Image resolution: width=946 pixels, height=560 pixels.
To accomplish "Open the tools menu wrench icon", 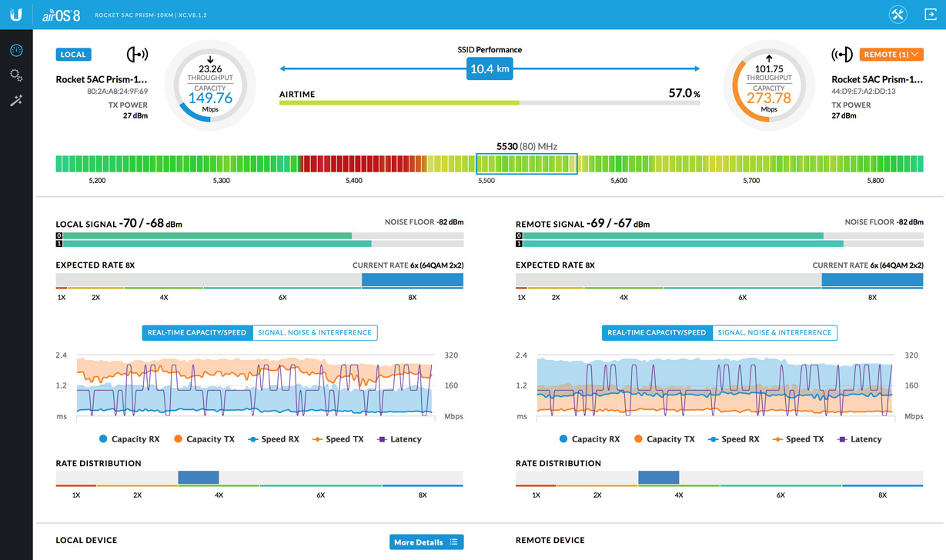I will [x=898, y=15].
